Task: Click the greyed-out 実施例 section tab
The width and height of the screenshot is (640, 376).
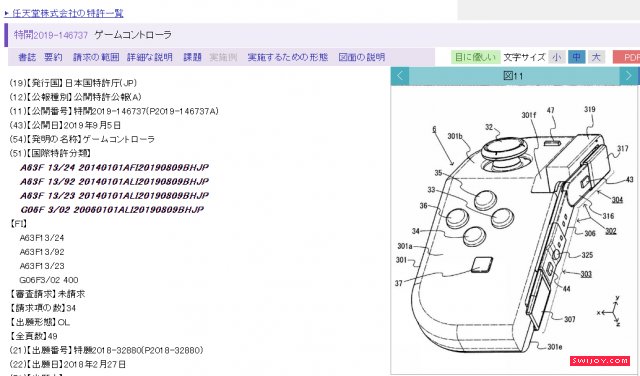Action: click(223, 57)
